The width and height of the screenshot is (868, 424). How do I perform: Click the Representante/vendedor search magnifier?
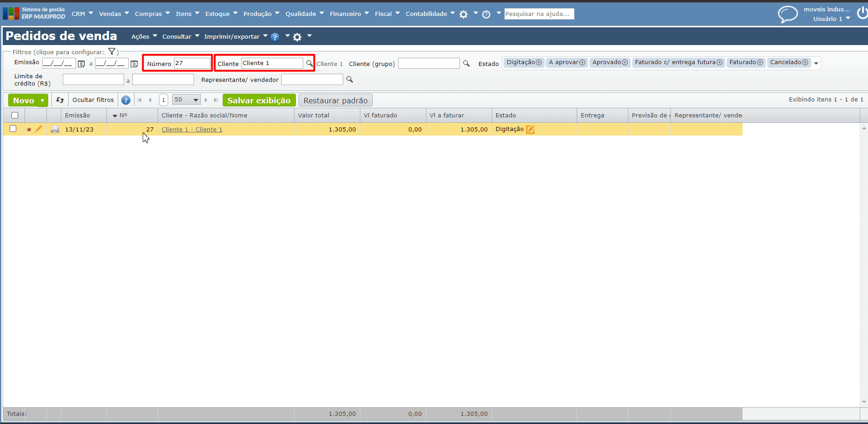pyautogui.click(x=349, y=80)
